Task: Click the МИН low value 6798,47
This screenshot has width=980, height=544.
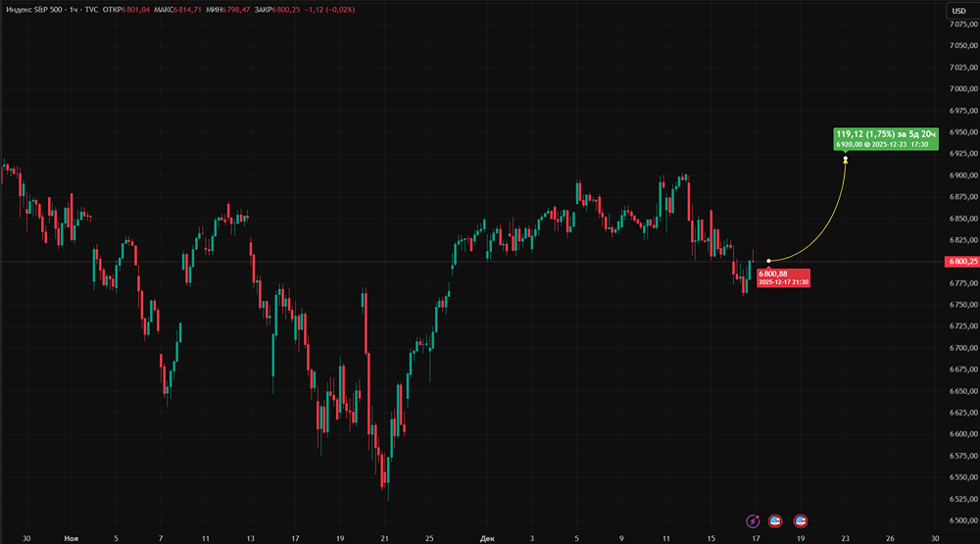Action: (x=236, y=10)
